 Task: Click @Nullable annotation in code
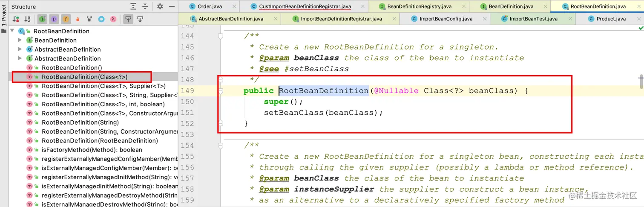coord(396,90)
